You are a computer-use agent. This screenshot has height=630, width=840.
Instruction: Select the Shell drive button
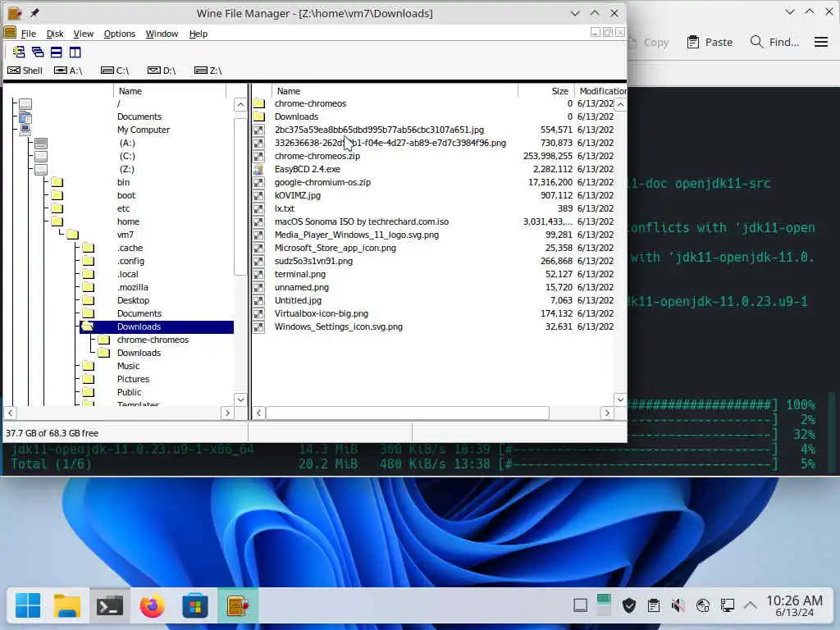[x=25, y=71]
